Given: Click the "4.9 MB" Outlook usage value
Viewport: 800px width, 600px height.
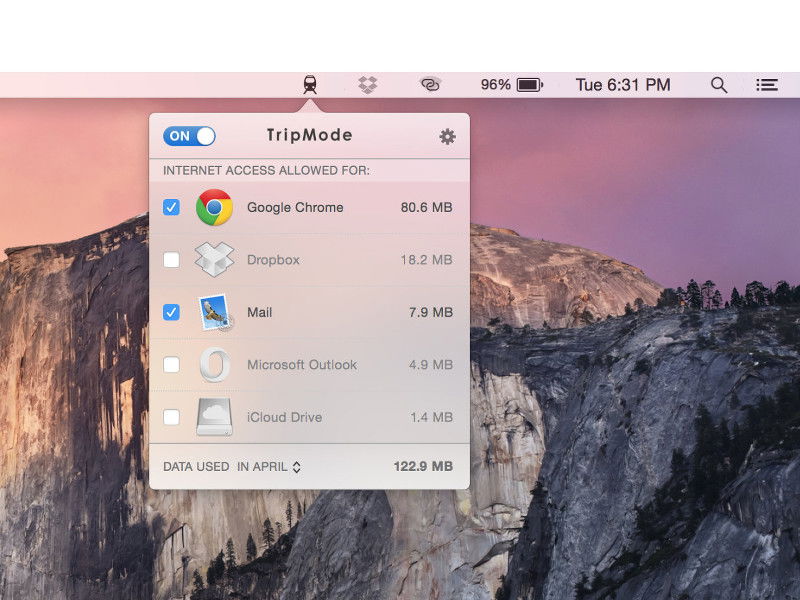Looking at the screenshot, I should [x=431, y=365].
